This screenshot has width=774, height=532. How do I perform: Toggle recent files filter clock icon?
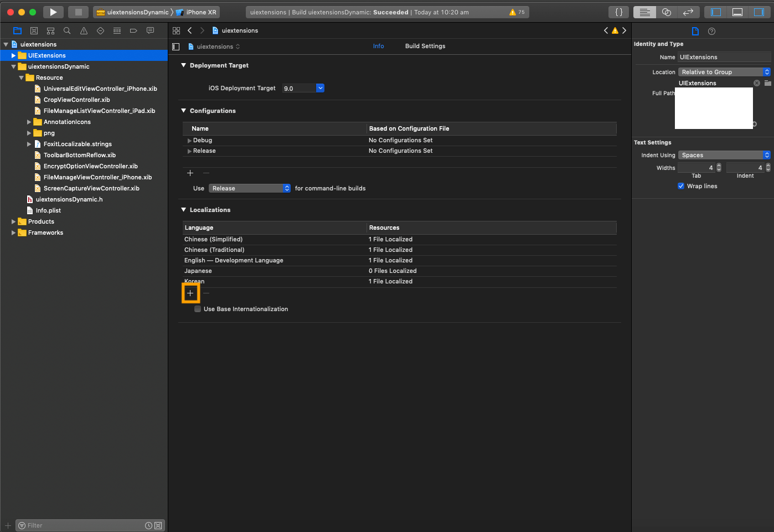coord(148,526)
